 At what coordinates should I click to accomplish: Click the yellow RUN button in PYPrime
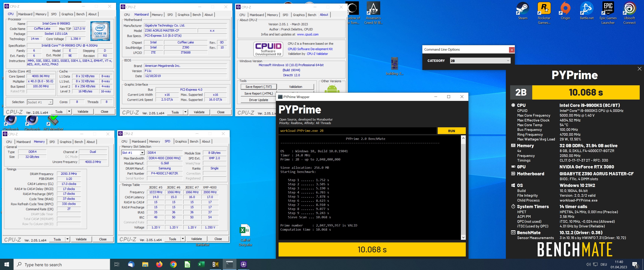tap(451, 131)
